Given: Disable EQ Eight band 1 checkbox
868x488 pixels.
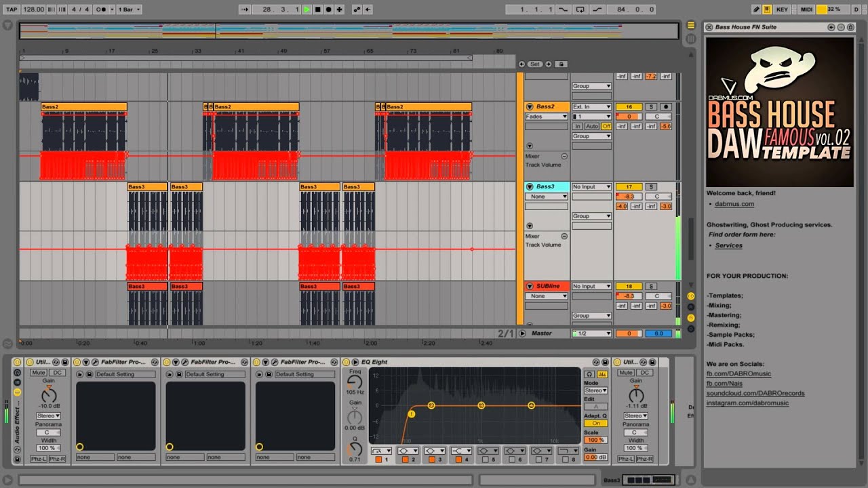Looking at the screenshot, I should [x=378, y=460].
